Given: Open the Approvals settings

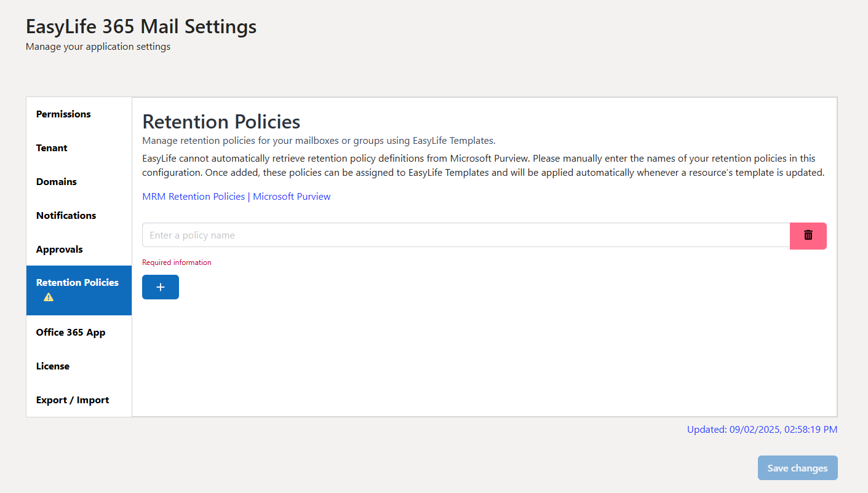Looking at the screenshot, I should (59, 249).
